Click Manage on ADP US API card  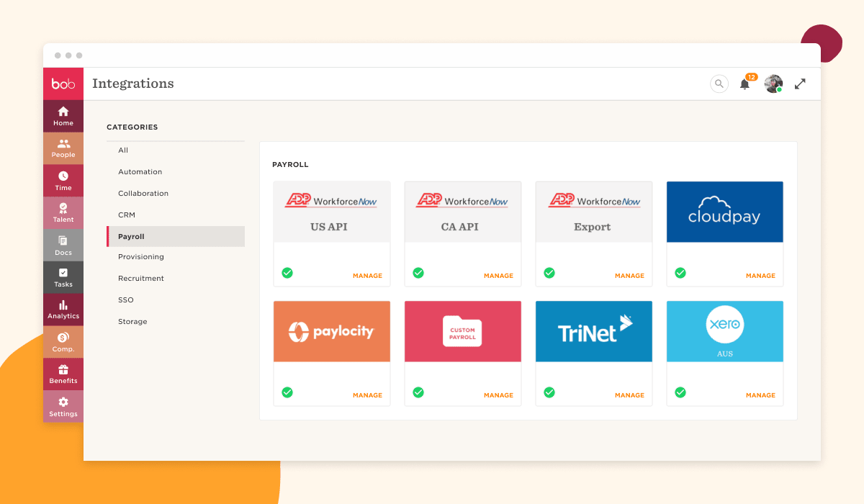pos(367,276)
